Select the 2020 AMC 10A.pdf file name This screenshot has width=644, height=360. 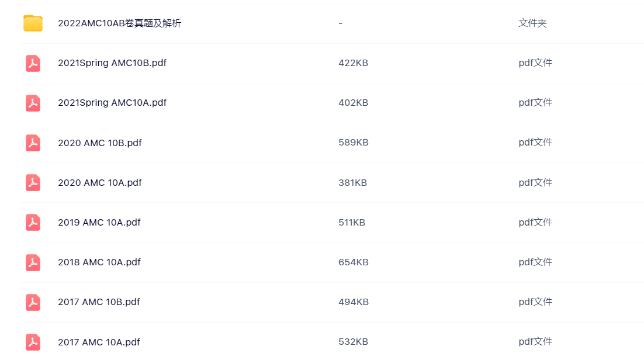tap(100, 182)
